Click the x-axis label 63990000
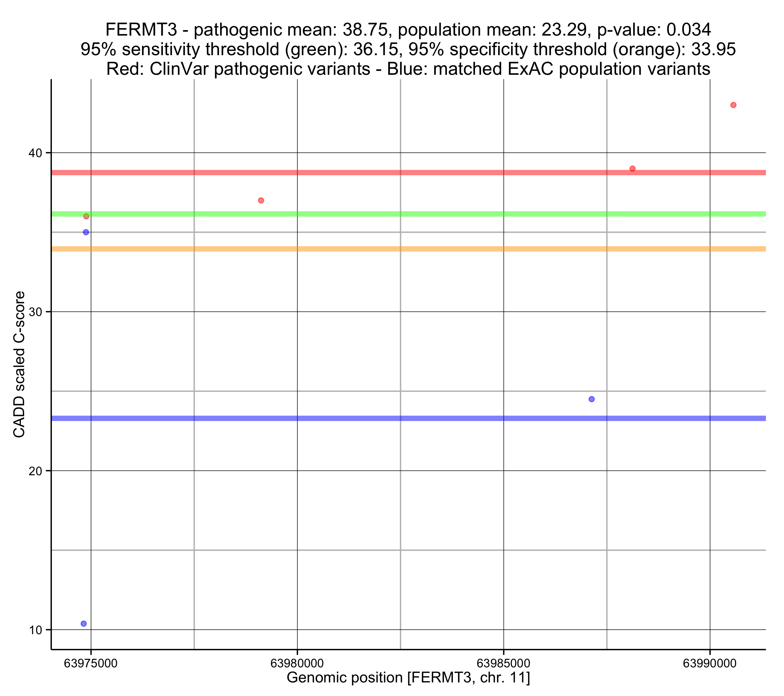784x696 pixels. pyautogui.click(x=710, y=663)
